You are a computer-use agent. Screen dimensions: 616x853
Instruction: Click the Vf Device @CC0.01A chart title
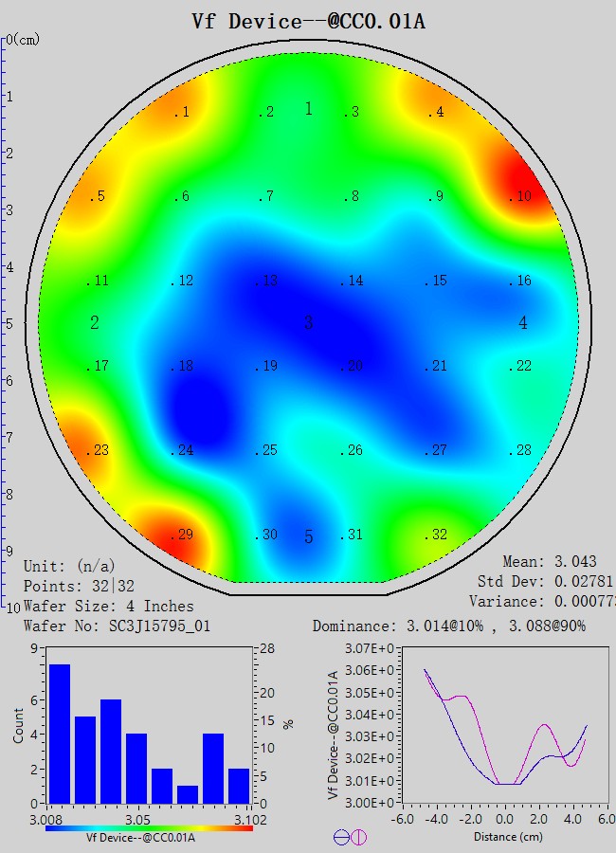tap(308, 21)
